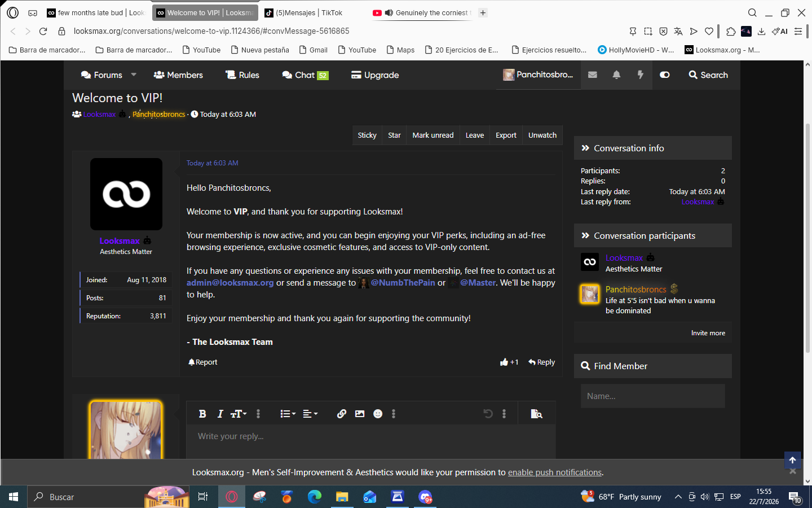
Task: Open more options next to the undo icon
Action: coord(504,414)
